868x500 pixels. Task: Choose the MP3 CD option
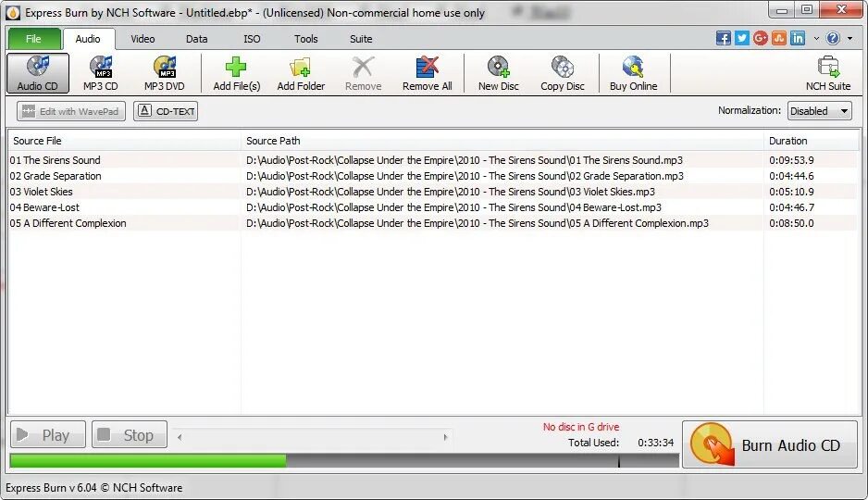pos(101,73)
